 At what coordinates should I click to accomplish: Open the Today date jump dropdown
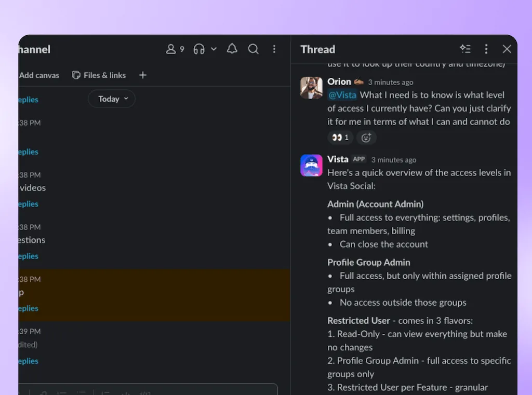[112, 99]
